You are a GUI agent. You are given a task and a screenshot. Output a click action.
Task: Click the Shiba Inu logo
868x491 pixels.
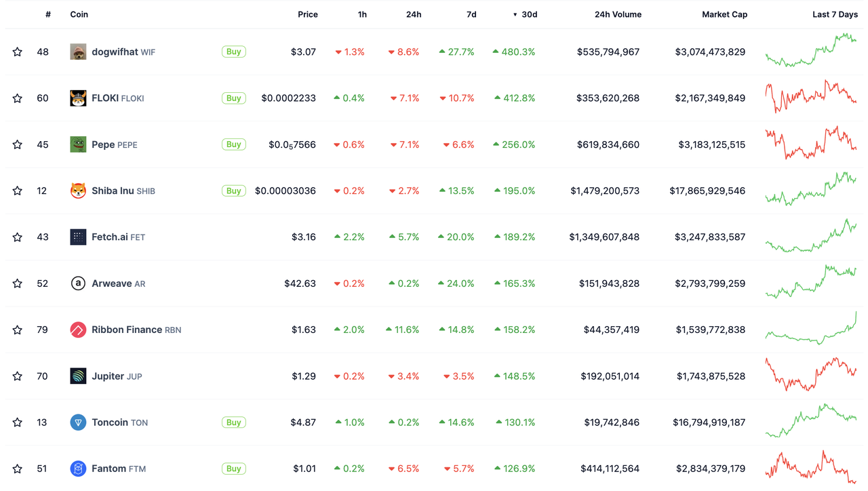tap(78, 191)
